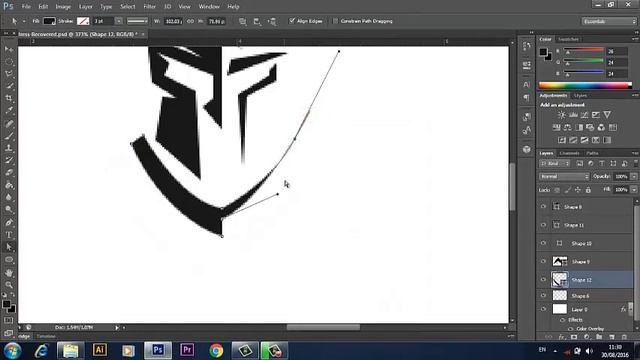Select the Hand tool
Screen dimensions: 640x360
(9, 273)
